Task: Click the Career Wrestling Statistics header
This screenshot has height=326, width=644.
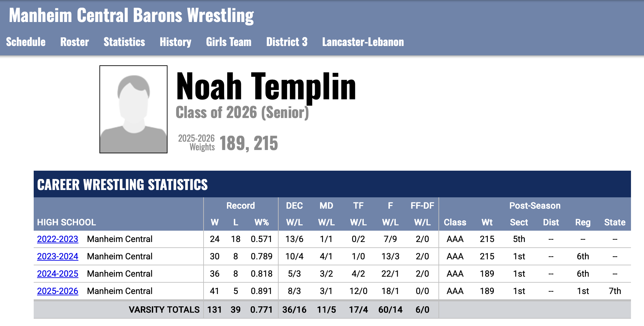Action: click(122, 185)
